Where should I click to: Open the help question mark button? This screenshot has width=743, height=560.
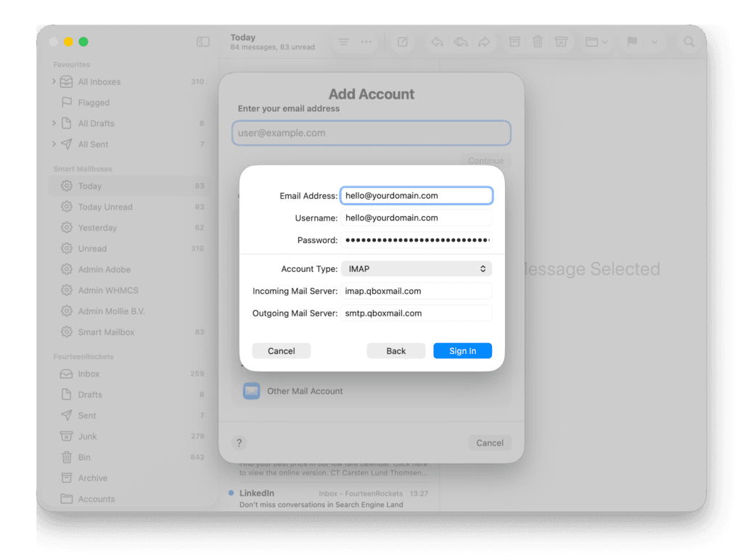pos(239,442)
